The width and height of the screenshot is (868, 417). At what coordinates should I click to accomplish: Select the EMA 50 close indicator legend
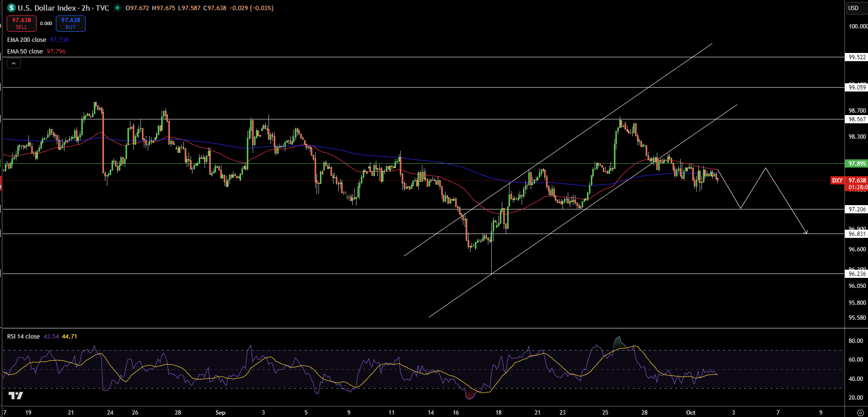pos(25,52)
